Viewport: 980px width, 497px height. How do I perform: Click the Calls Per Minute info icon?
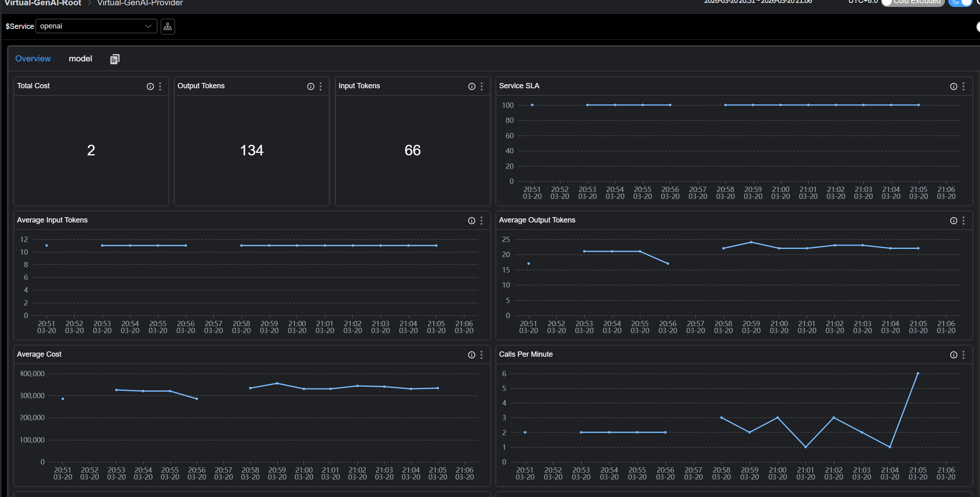954,355
